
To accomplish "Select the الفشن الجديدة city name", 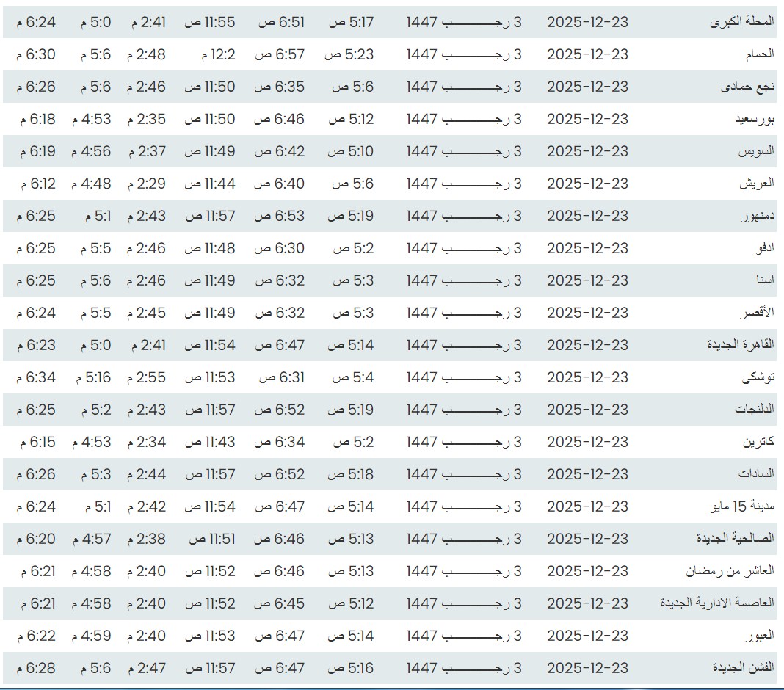I will pyautogui.click(x=743, y=669).
